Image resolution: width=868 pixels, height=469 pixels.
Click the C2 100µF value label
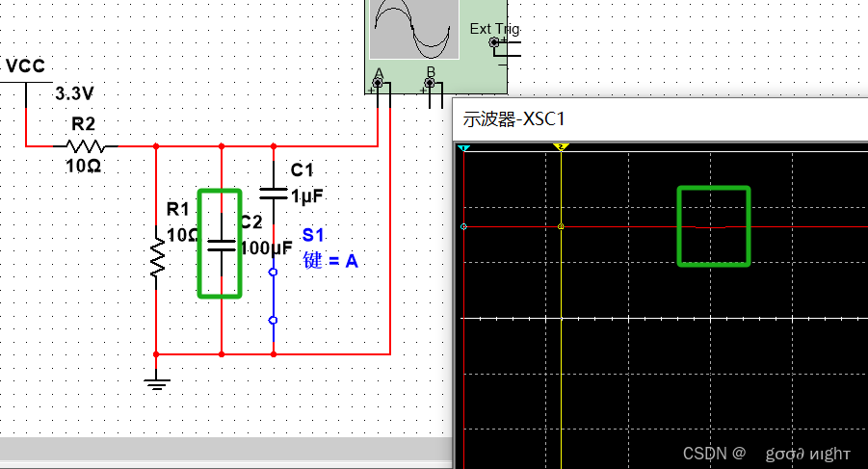[266, 248]
